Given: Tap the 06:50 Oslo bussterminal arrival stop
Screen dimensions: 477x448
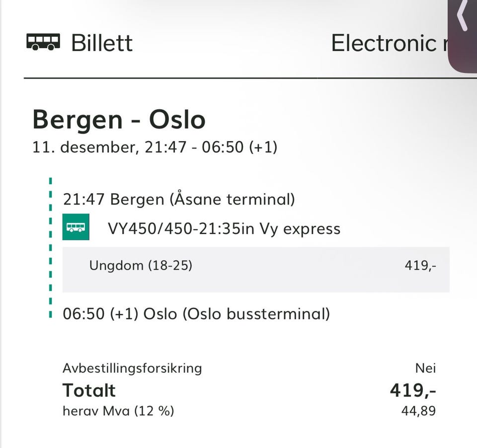Looking at the screenshot, I should tap(196, 314).
